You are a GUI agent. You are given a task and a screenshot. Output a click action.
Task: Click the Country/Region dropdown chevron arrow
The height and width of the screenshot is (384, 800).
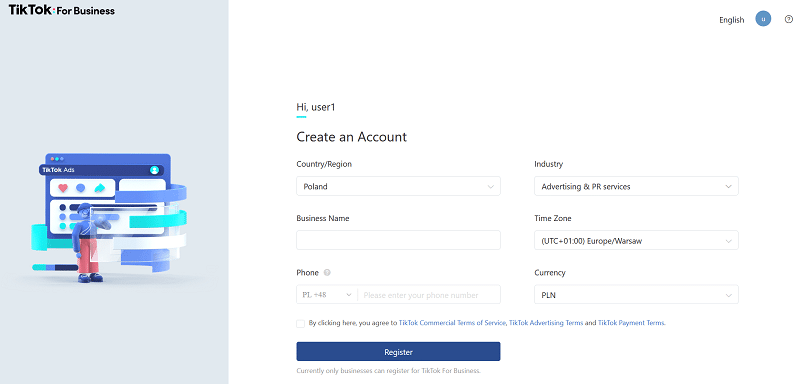pos(490,187)
